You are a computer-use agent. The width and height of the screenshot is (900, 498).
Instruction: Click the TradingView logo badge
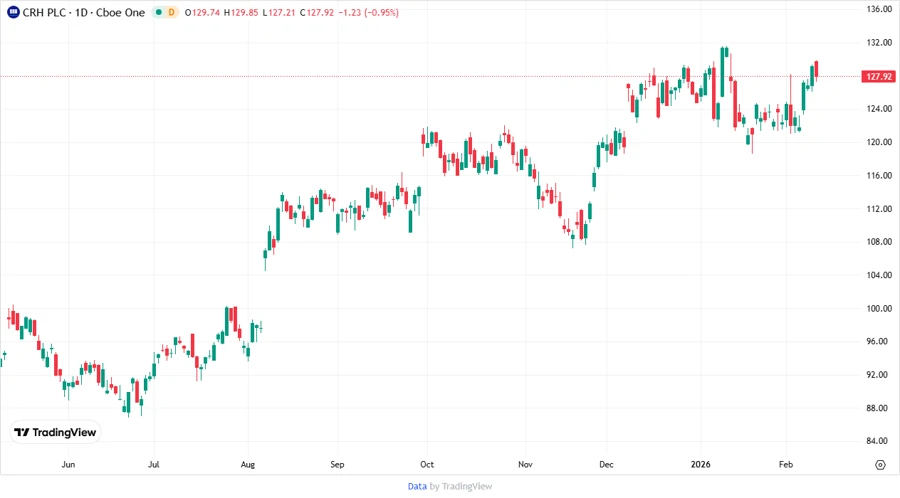(56, 432)
